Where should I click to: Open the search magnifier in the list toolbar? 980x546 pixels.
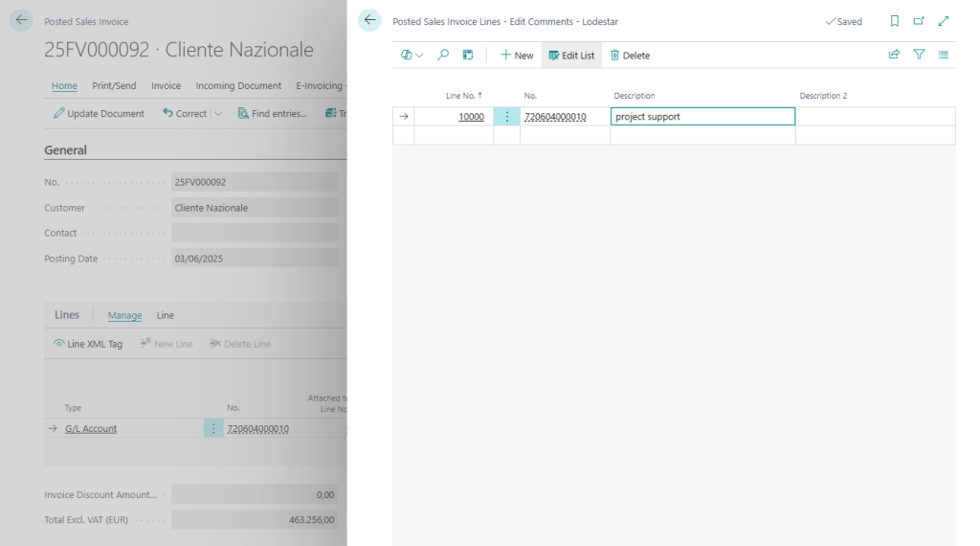coord(443,56)
